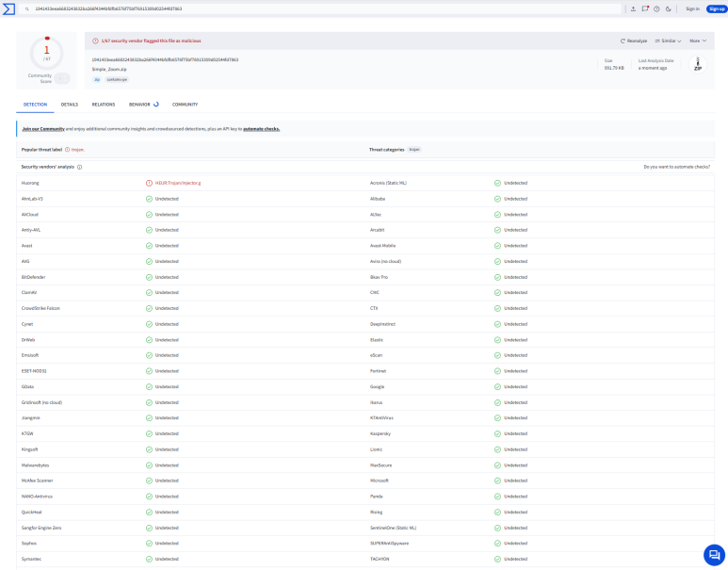Click Do you want to automate checks?

[676, 167]
